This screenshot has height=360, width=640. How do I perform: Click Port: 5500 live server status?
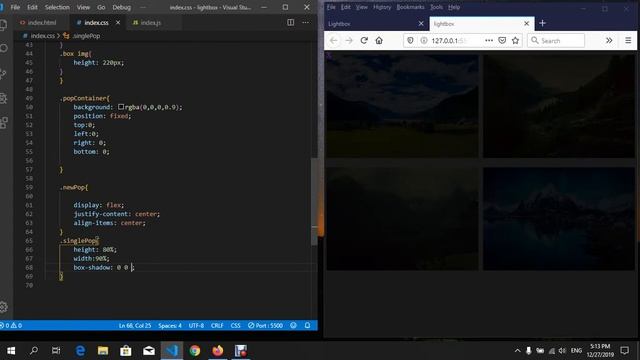(x=265, y=325)
